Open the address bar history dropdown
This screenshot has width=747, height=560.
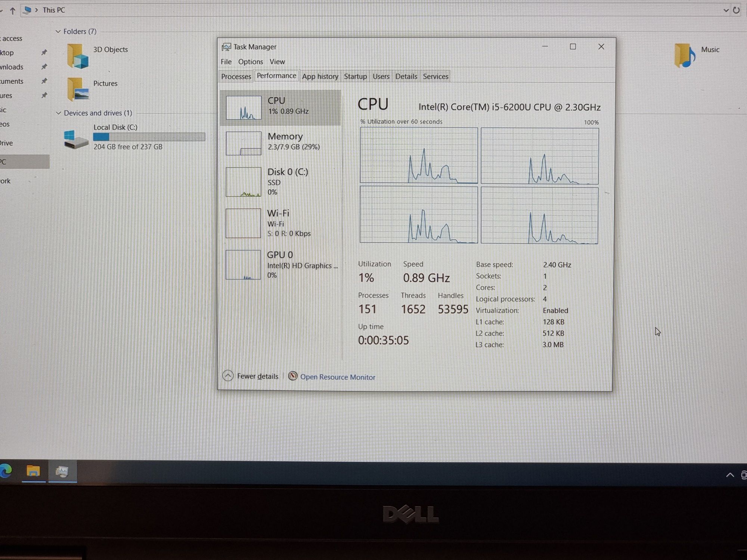pos(726,10)
